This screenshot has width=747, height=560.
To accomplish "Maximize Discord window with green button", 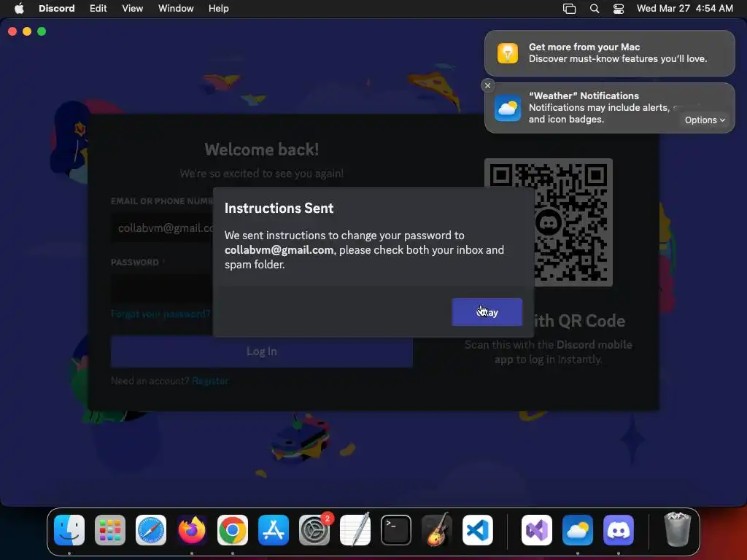I will (42, 31).
